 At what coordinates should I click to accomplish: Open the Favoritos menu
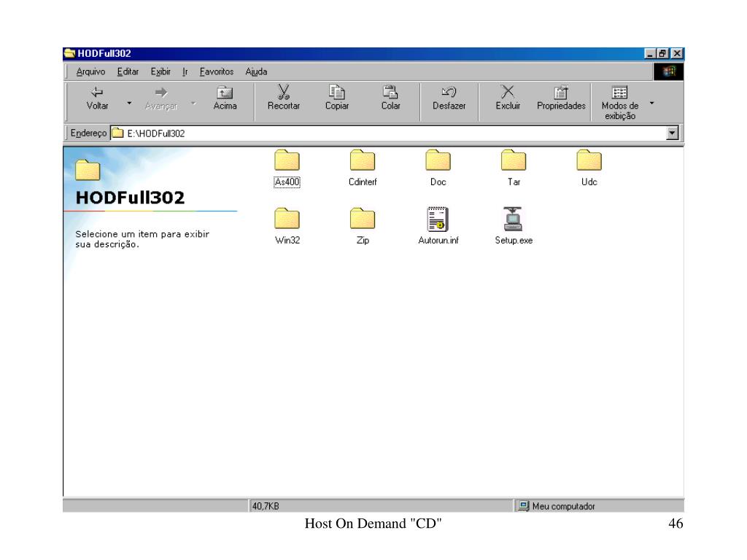tap(216, 72)
